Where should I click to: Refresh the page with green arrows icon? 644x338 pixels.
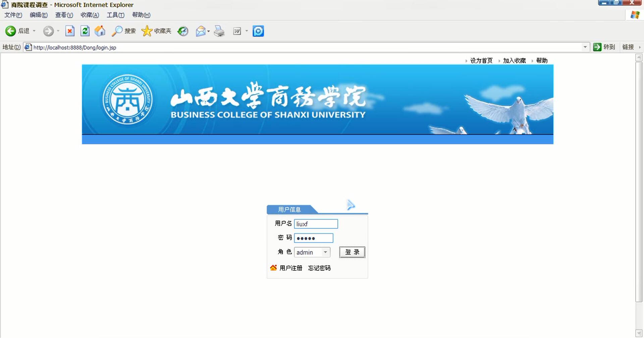pos(85,31)
